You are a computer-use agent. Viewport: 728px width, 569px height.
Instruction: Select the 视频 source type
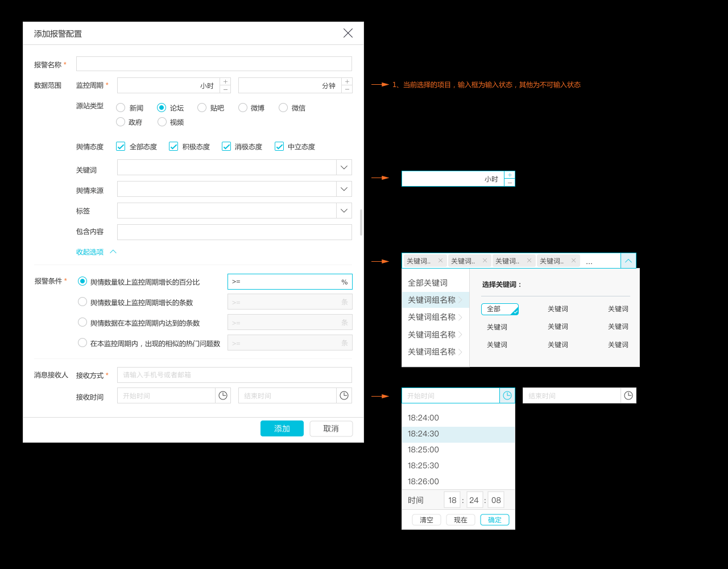(162, 122)
